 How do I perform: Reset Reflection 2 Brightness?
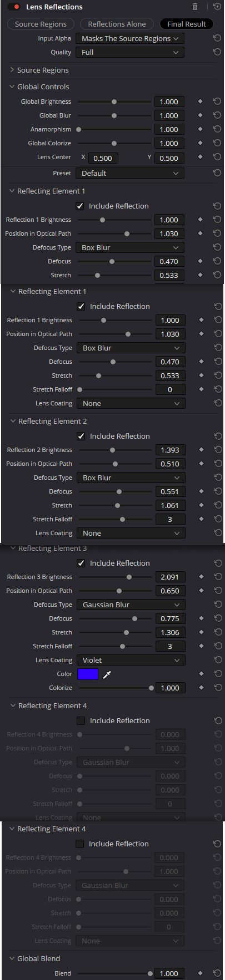(x=218, y=450)
